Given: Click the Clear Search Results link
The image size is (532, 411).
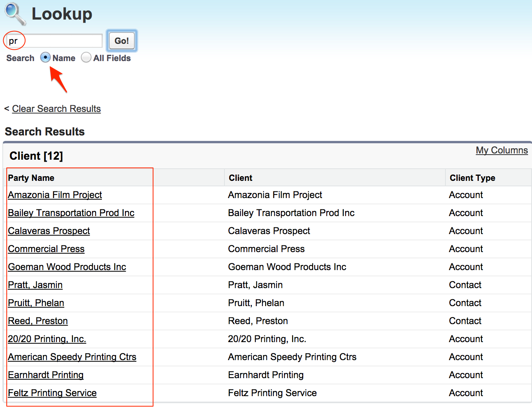Looking at the screenshot, I should pyautogui.click(x=56, y=109).
